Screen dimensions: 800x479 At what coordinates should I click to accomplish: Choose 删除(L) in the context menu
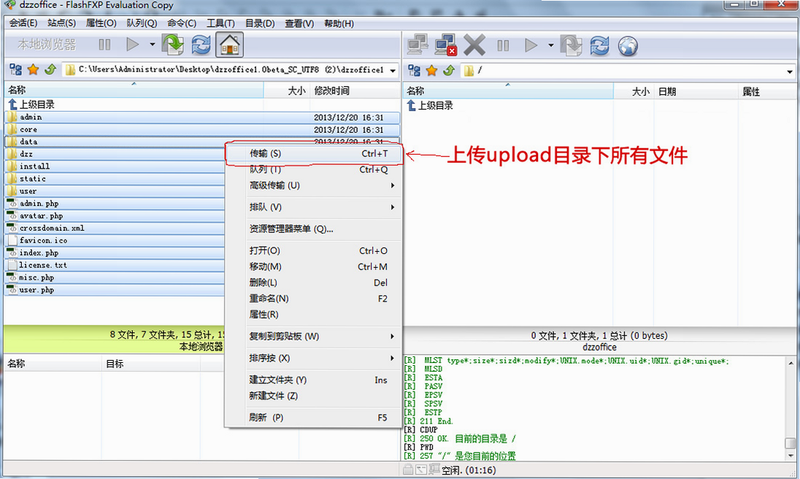tap(314, 282)
